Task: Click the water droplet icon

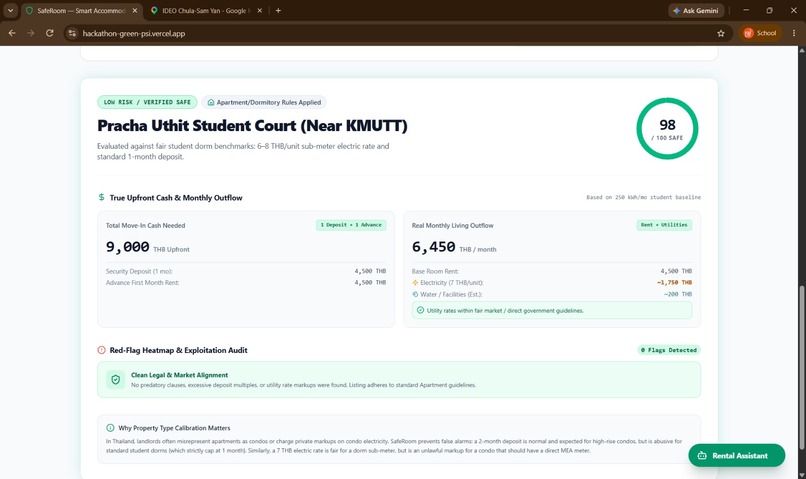Action: pyautogui.click(x=415, y=294)
